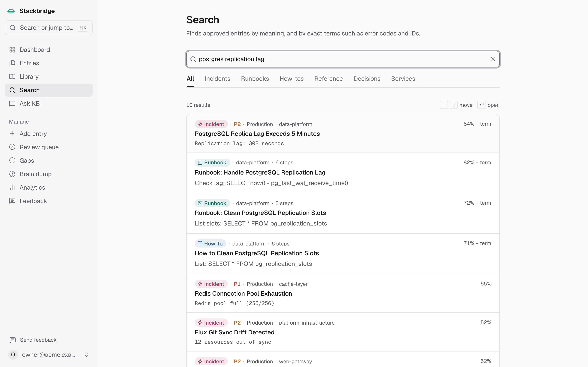Click the Analytics bar chart icon

(x=12, y=187)
